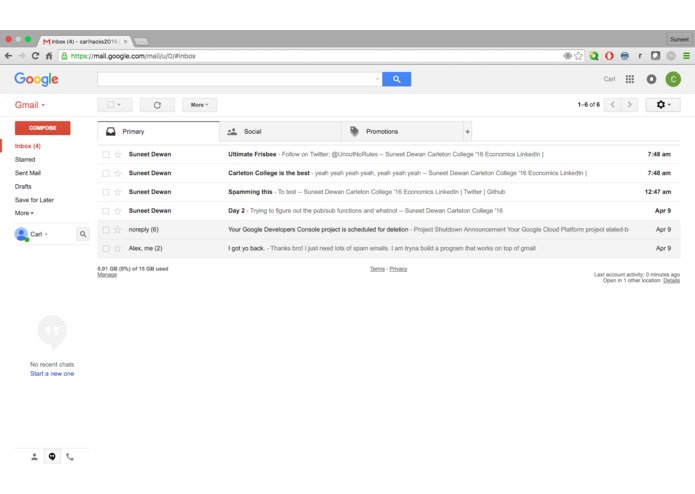The width and height of the screenshot is (695, 494).
Task: Open Inbox (4) folder
Action: click(27, 146)
